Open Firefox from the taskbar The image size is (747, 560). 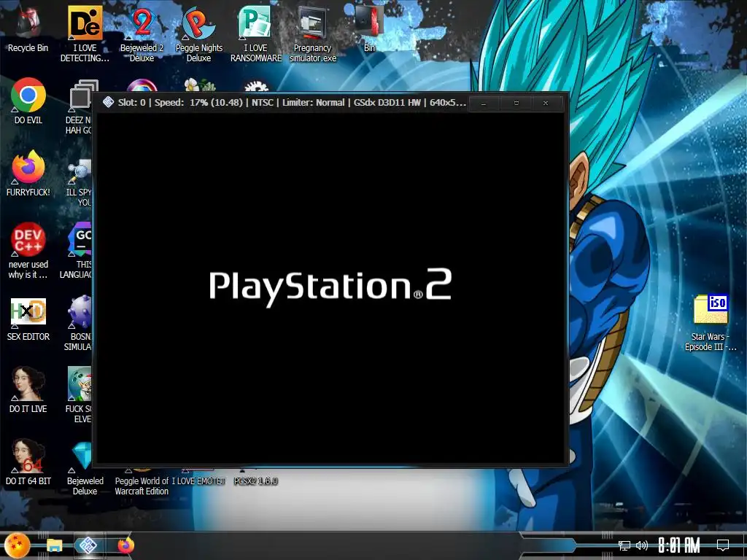pos(125,545)
